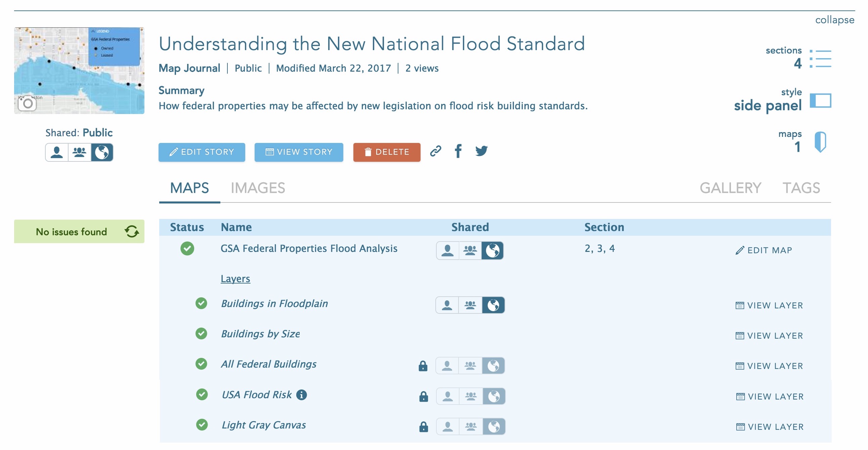The image size is (868, 450).
Task: Click lock icon for All Federal Buildings
Action: click(423, 366)
